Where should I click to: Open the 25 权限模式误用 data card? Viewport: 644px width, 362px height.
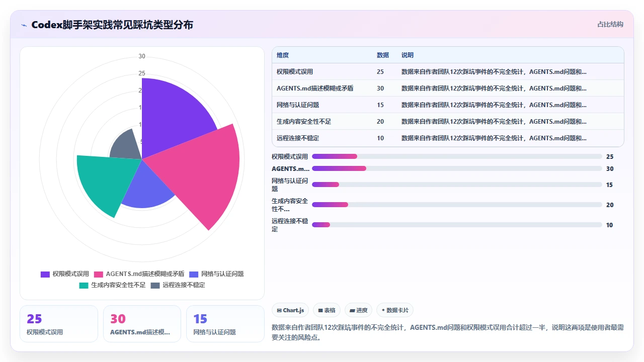coord(59,324)
